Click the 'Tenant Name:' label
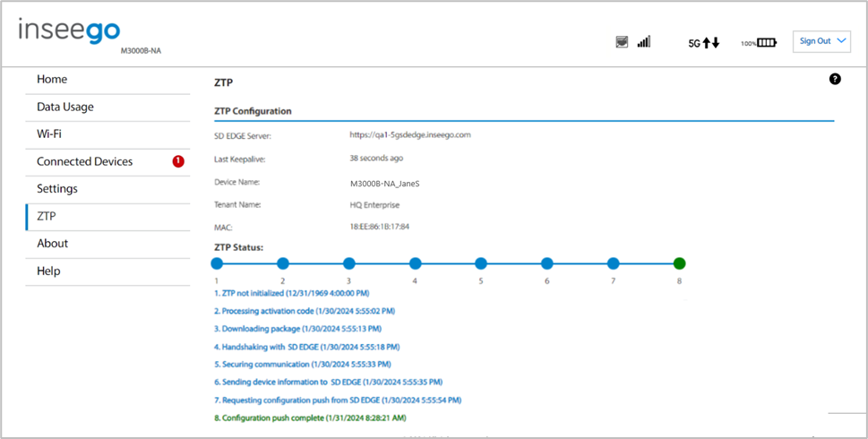 [x=237, y=205]
